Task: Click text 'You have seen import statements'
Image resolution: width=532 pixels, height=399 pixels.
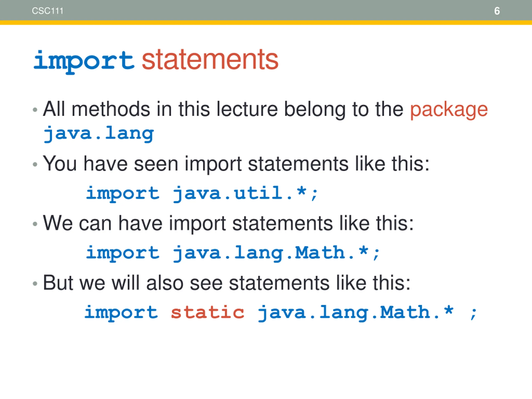Action: pos(196,164)
